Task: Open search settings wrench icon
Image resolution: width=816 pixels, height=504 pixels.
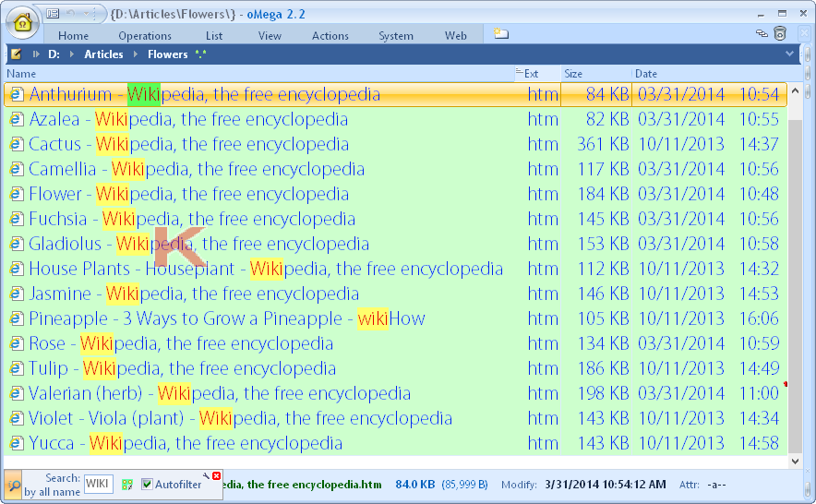Action: (x=206, y=476)
